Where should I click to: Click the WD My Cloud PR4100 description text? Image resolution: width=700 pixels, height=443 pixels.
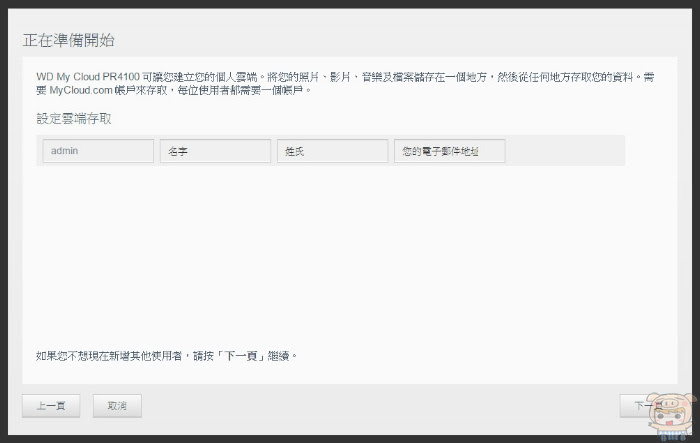point(346,84)
